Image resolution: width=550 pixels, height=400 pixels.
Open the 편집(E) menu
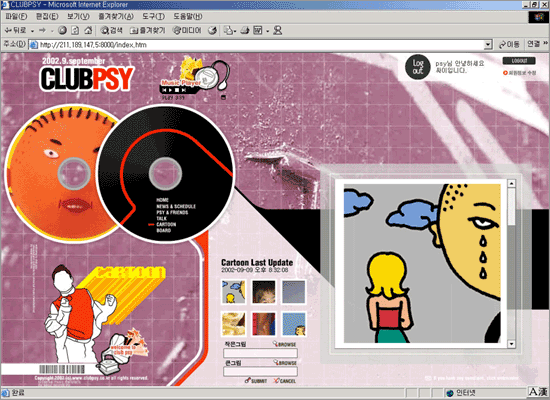click(x=47, y=16)
